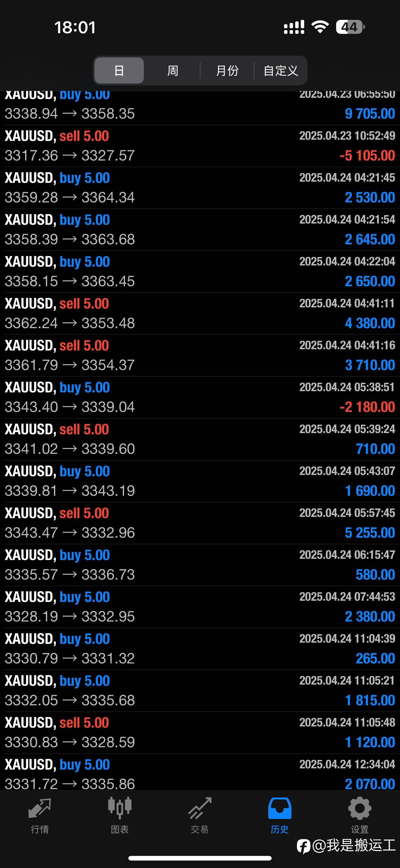
Task: Open the 图表 chart tab icon
Action: pyautogui.click(x=120, y=808)
